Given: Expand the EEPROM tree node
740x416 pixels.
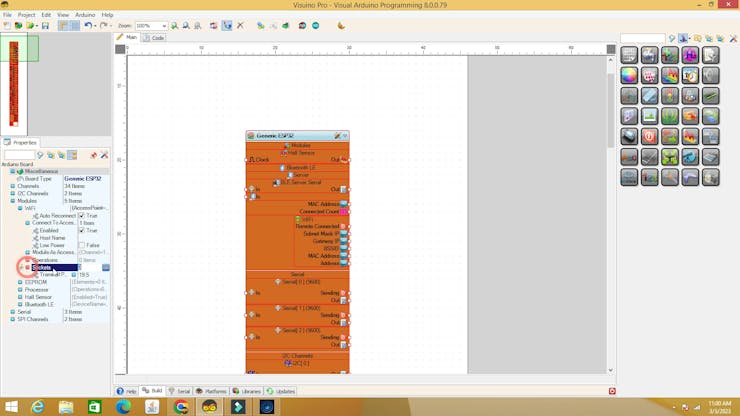Looking at the screenshot, I should tap(20, 282).
